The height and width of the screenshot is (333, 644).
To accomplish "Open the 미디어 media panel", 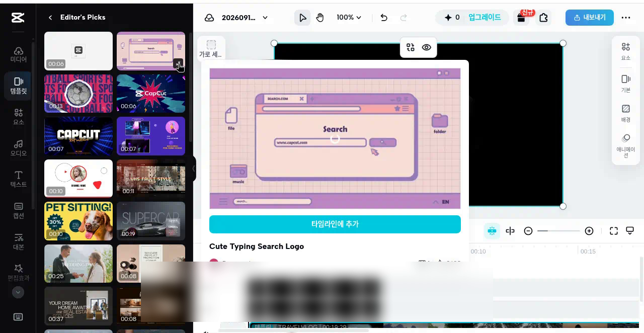I will click(18, 54).
